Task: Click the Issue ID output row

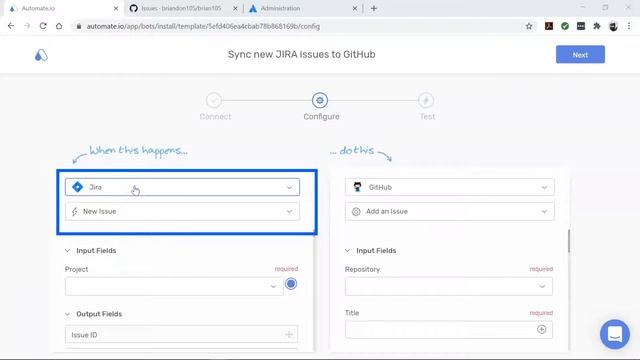Action: coord(181,335)
